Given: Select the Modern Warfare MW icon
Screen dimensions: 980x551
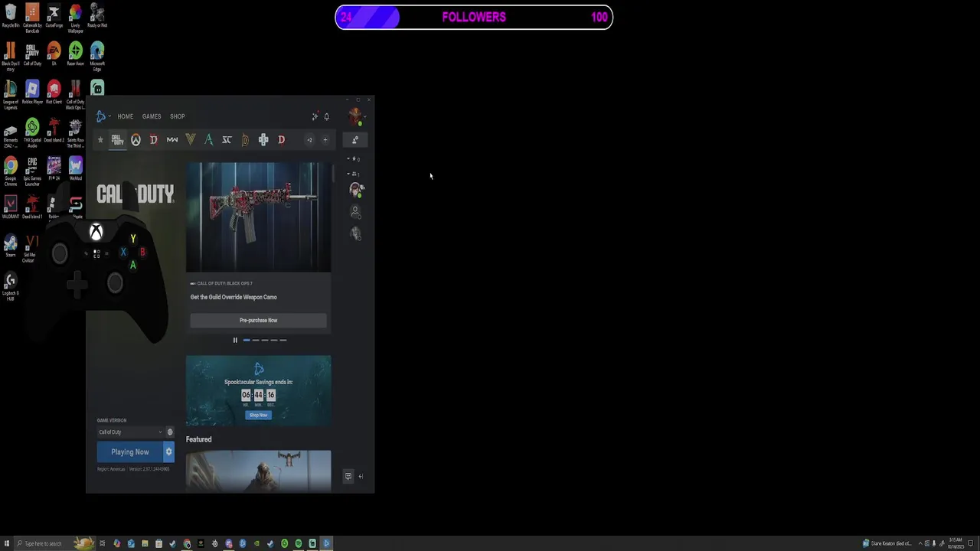Looking at the screenshot, I should click(172, 140).
